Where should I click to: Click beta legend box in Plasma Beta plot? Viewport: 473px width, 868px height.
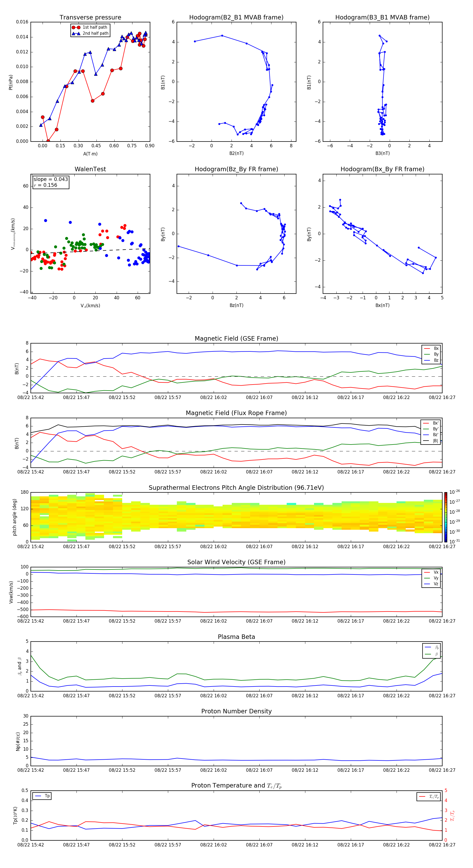[431, 651]
